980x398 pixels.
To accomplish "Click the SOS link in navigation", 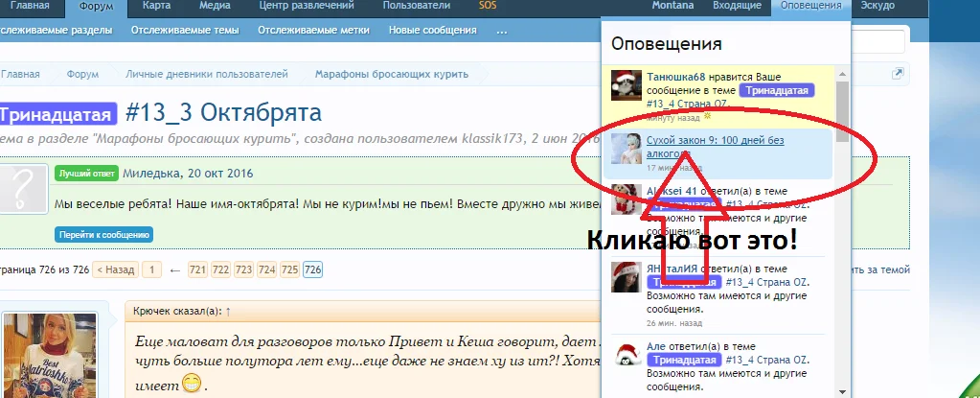I will click(488, 6).
